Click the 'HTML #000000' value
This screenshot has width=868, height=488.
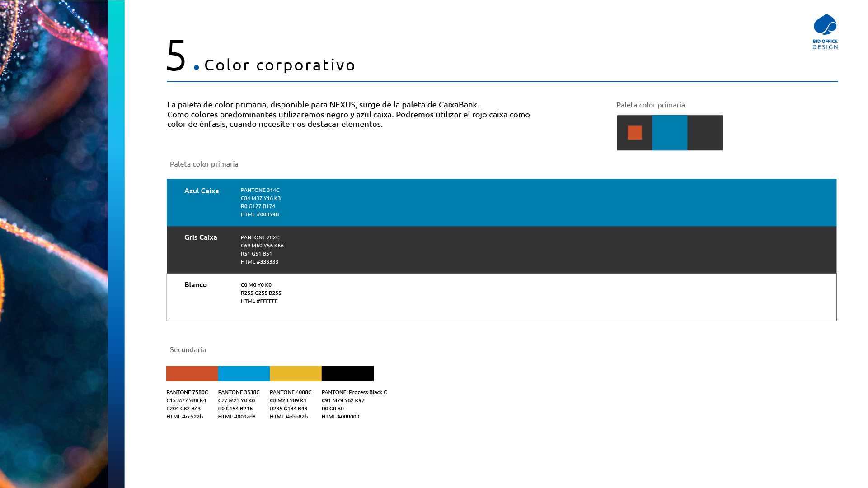(x=341, y=417)
